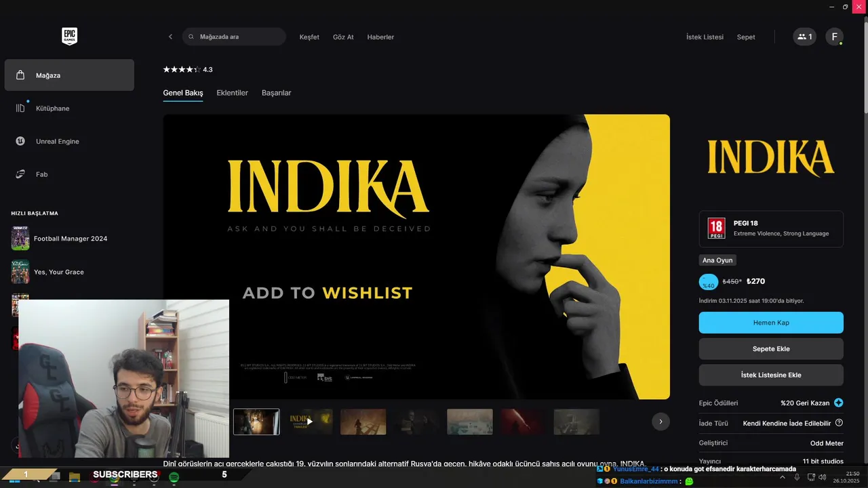Switch to Eklentiler tab
868x488 pixels.
pyautogui.click(x=232, y=93)
